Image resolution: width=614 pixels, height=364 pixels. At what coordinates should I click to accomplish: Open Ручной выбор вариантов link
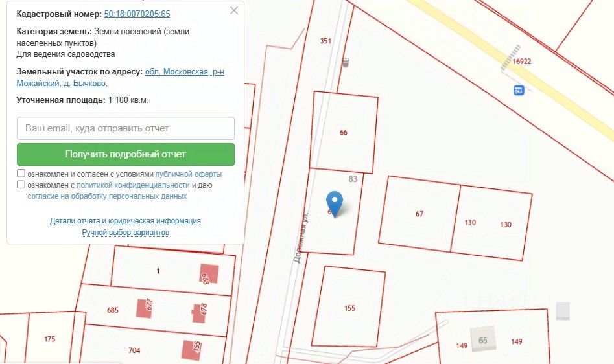(125, 233)
